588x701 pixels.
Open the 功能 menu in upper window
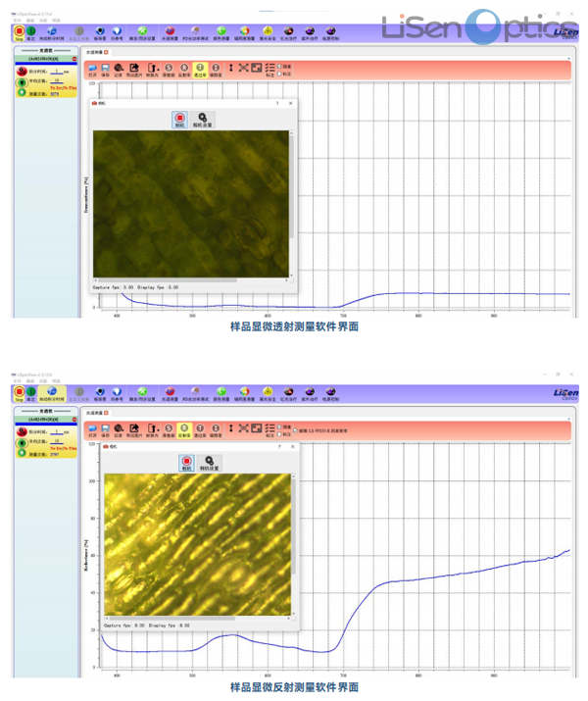pyautogui.click(x=43, y=21)
